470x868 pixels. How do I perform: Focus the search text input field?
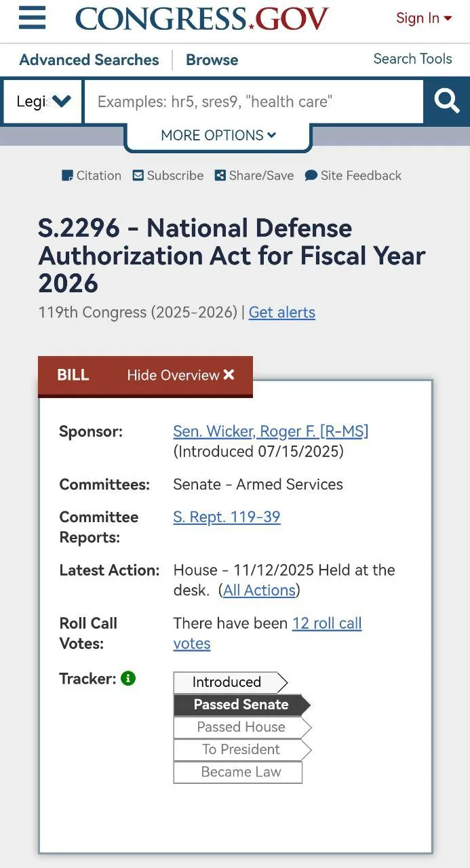pos(252,102)
